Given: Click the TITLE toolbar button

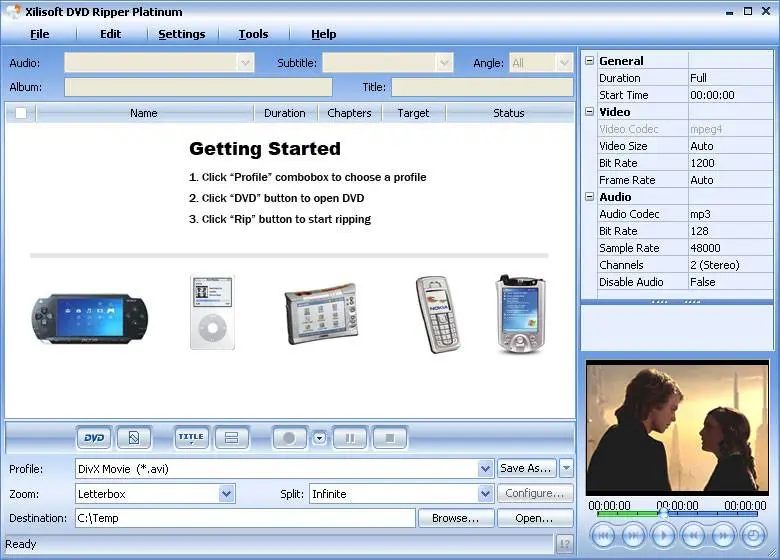Looking at the screenshot, I should pyautogui.click(x=191, y=438).
